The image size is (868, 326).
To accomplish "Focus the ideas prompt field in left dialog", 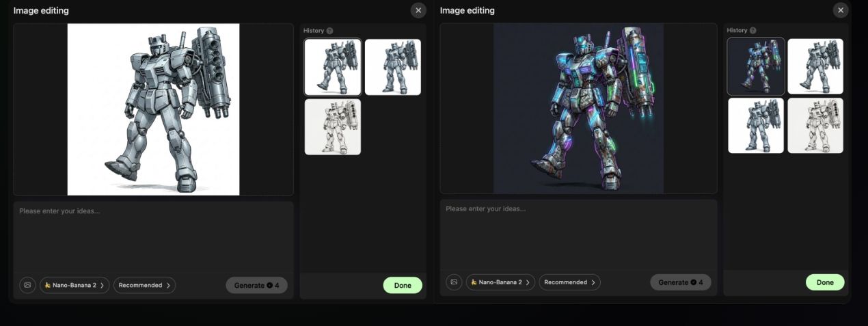I will point(153,236).
